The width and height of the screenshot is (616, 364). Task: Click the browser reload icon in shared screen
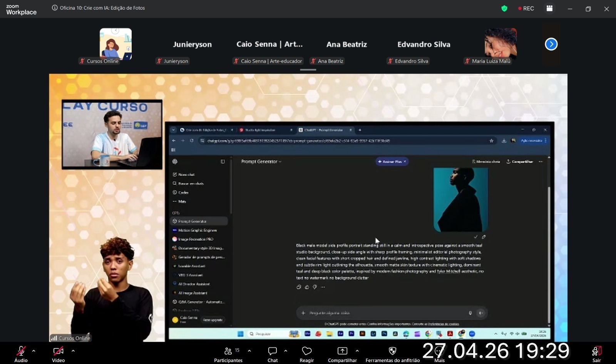pos(191,141)
